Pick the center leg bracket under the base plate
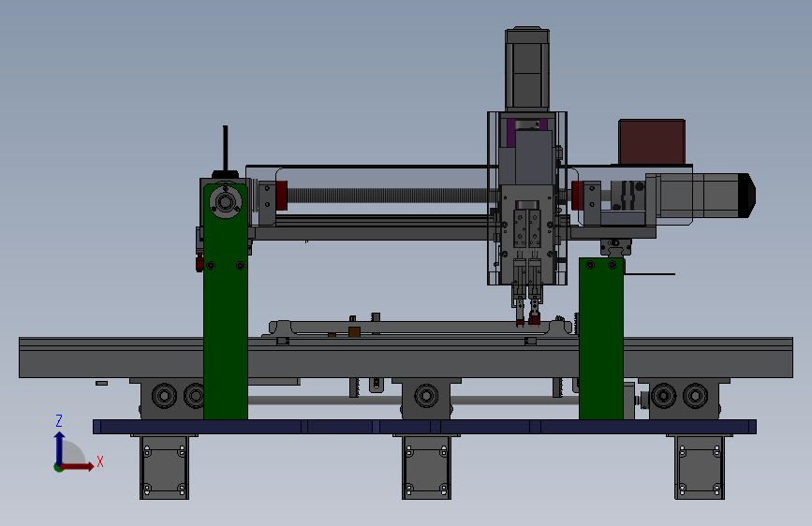The height and width of the screenshot is (526, 812). [x=426, y=467]
